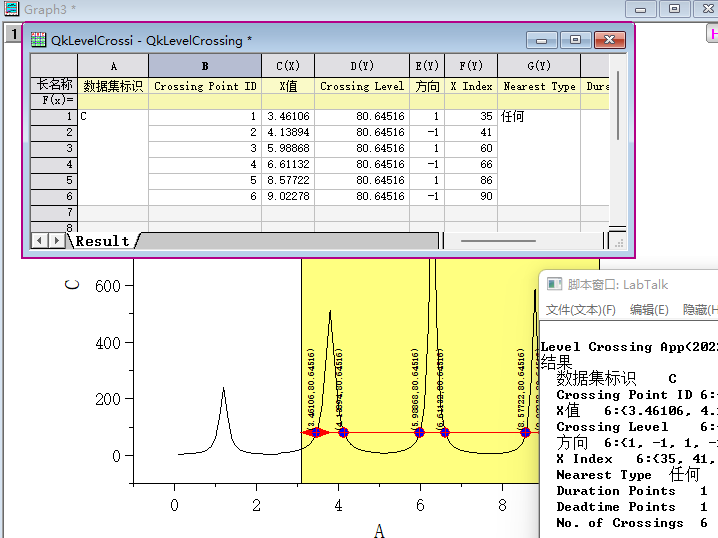
Task: Select the layer 1 icon on graph
Action: pyautogui.click(x=12, y=34)
